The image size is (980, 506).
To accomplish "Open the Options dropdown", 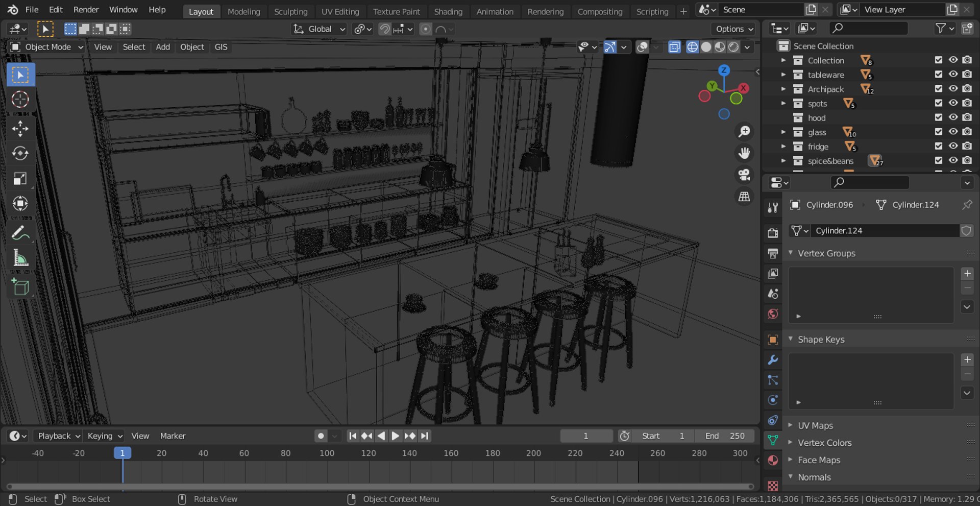I will click(x=734, y=29).
